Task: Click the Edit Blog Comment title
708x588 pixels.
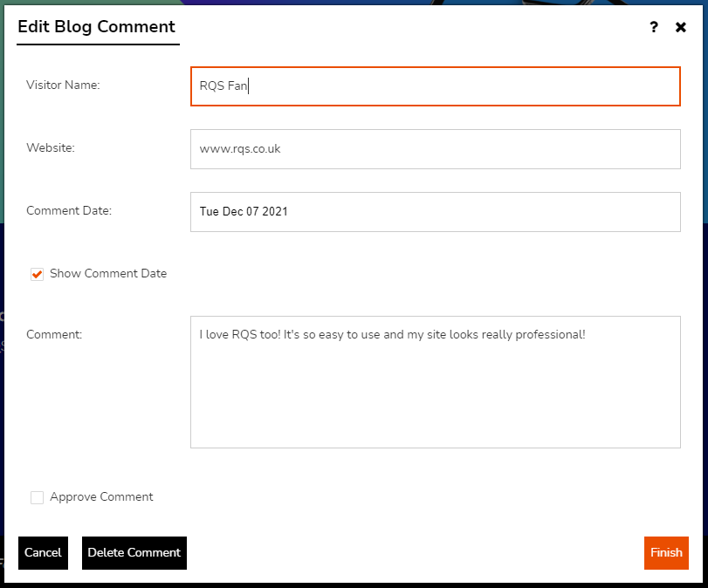Action: (97, 27)
